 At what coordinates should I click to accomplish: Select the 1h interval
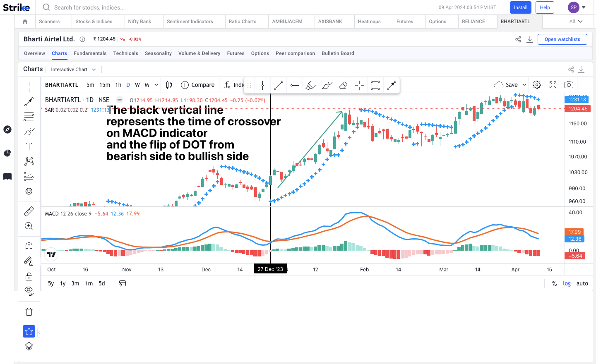coord(118,85)
